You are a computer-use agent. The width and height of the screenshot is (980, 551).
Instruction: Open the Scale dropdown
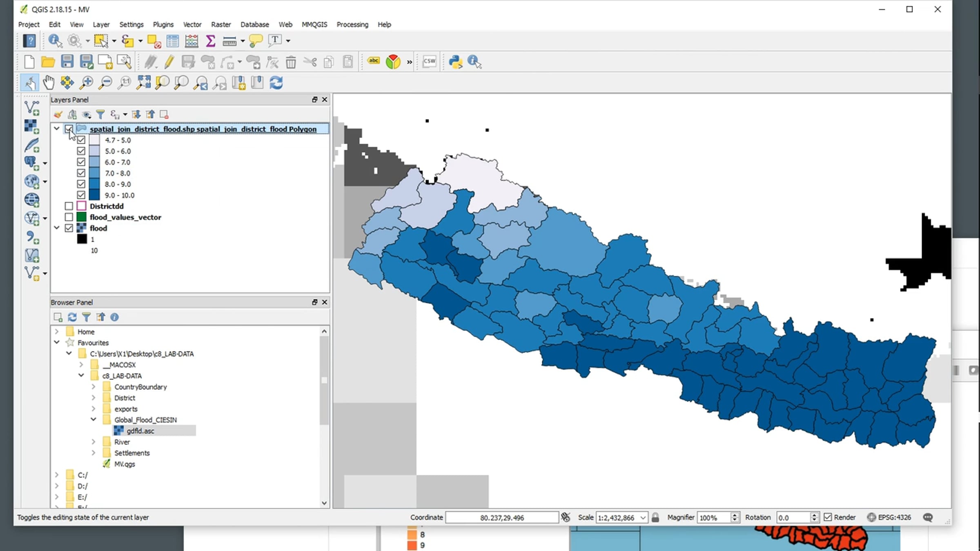click(643, 518)
